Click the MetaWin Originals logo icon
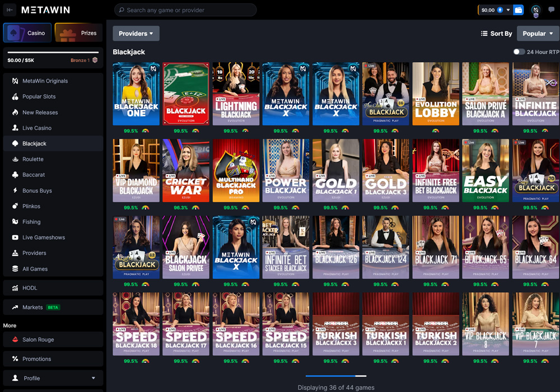 click(x=15, y=81)
